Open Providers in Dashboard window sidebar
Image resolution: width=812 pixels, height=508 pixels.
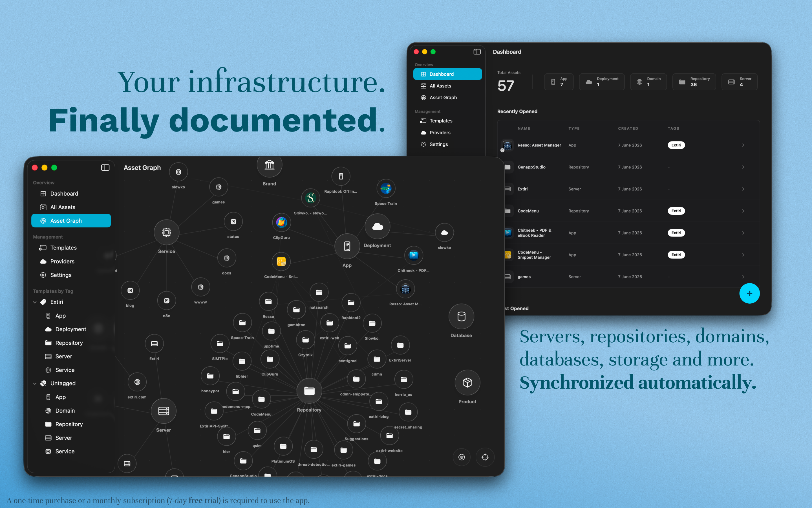[448, 133]
